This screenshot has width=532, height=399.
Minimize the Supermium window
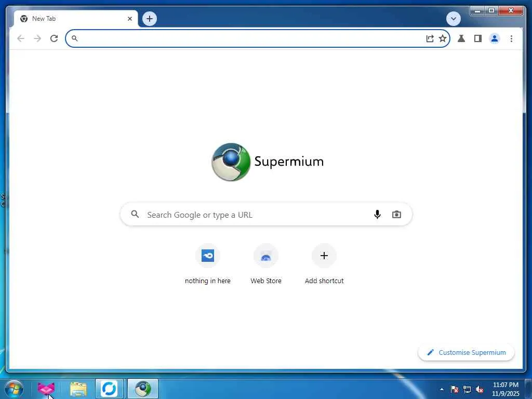coord(477,11)
